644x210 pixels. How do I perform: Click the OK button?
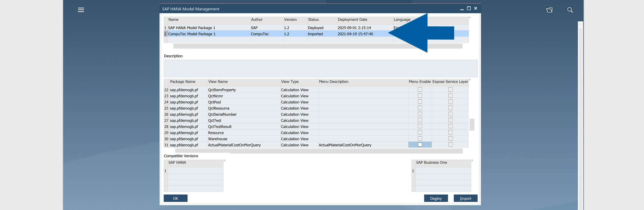point(175,198)
